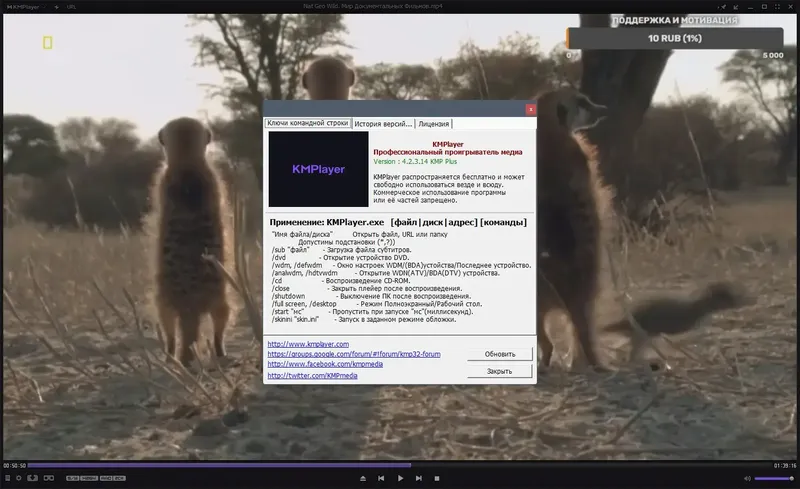
Task: Open the twitter.com/KMPmedia link
Action: [x=312, y=375]
